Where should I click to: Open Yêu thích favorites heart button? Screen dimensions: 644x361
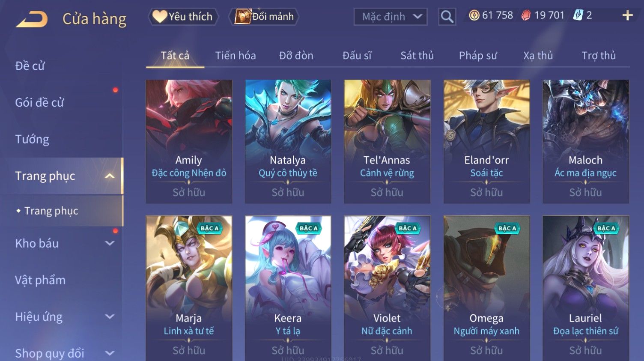pos(183,17)
